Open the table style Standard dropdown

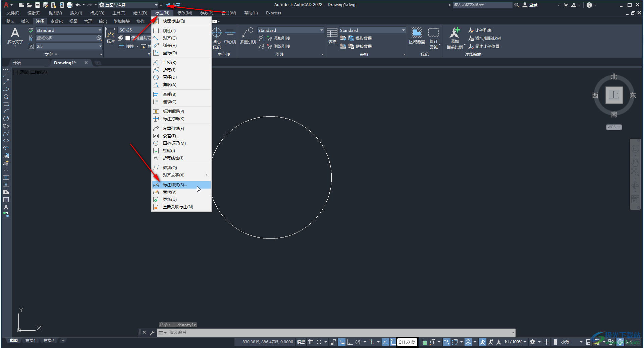click(x=372, y=30)
